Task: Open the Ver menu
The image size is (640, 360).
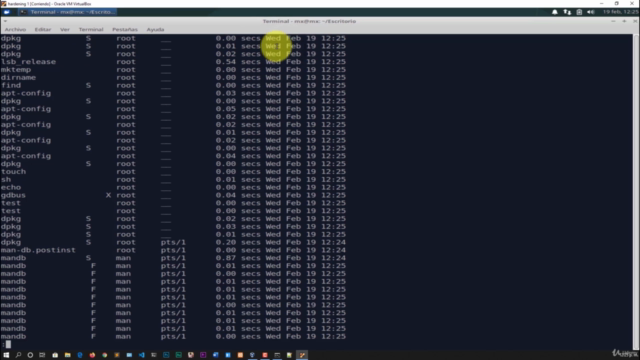Action: pyautogui.click(x=64, y=29)
